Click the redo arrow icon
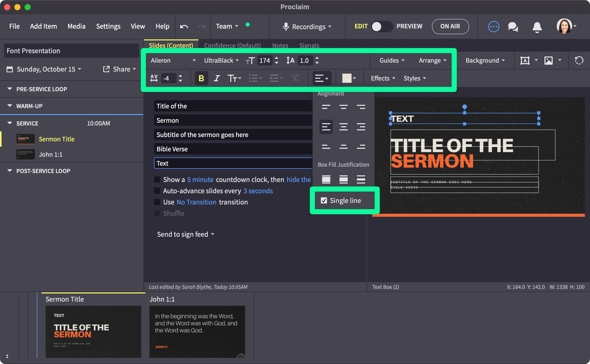 pos(202,26)
